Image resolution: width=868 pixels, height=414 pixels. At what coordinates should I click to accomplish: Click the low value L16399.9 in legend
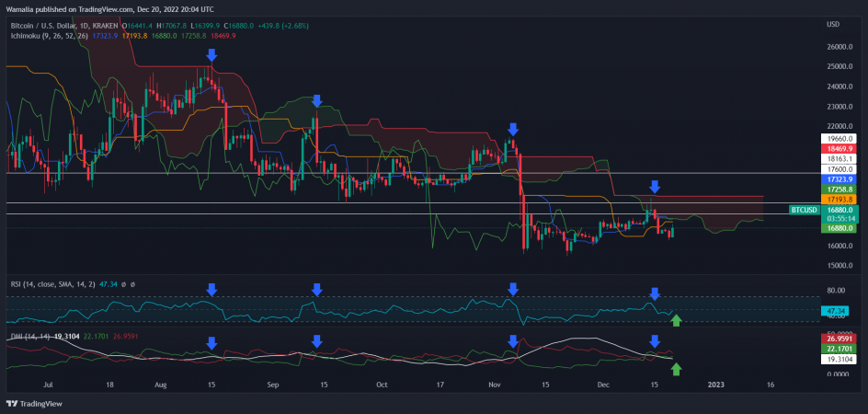pos(205,26)
